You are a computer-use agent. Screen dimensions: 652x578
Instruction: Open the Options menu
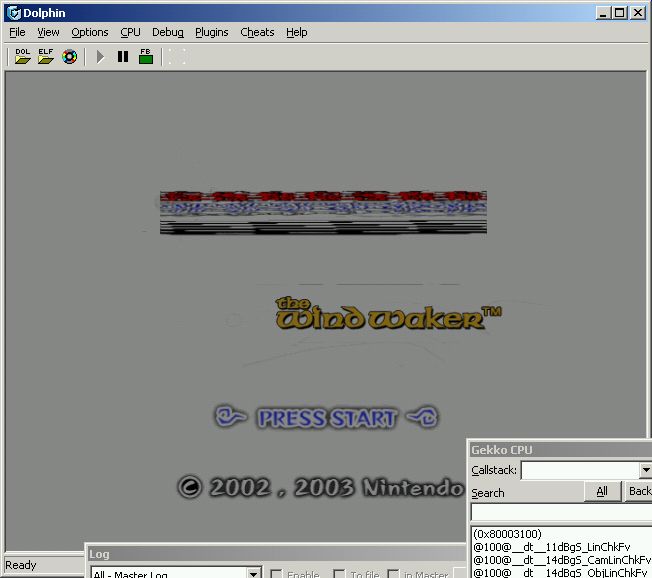coord(89,32)
